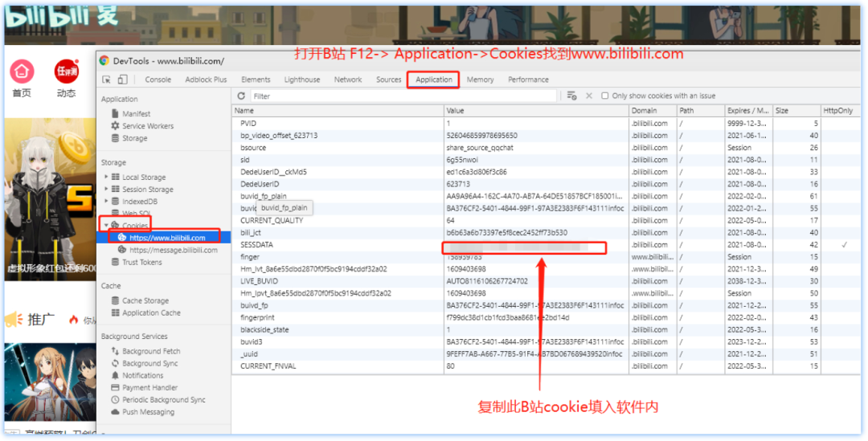Switch to the Console tab
Screen dimensions: 868x441
158,80
